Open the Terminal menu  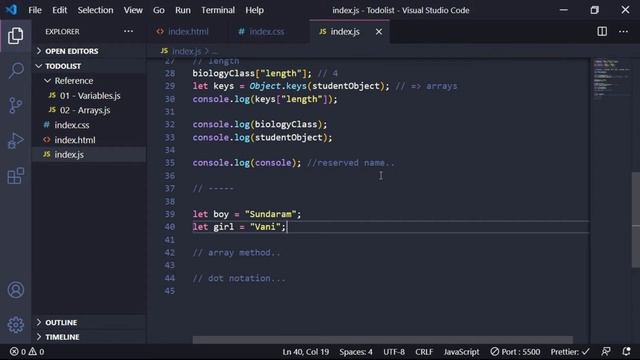point(218,10)
